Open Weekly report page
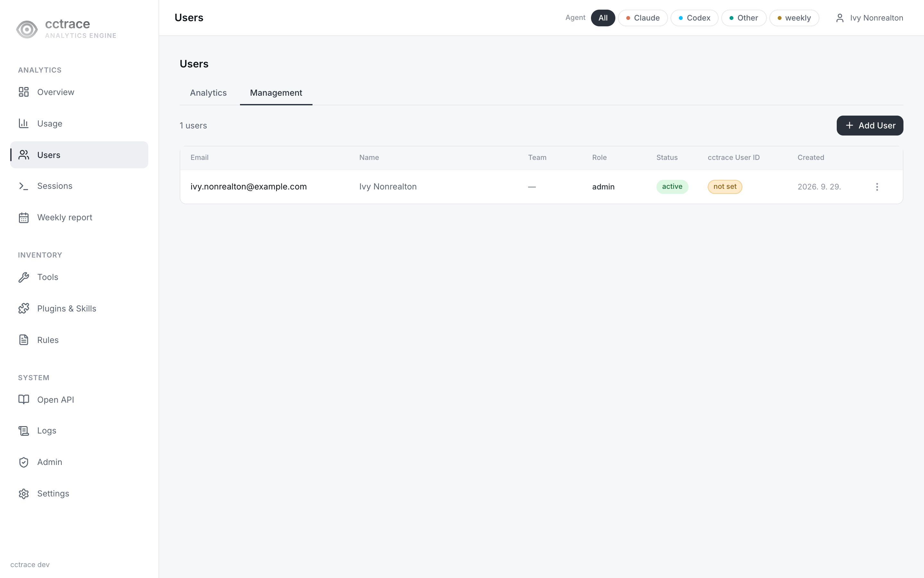 (79, 217)
